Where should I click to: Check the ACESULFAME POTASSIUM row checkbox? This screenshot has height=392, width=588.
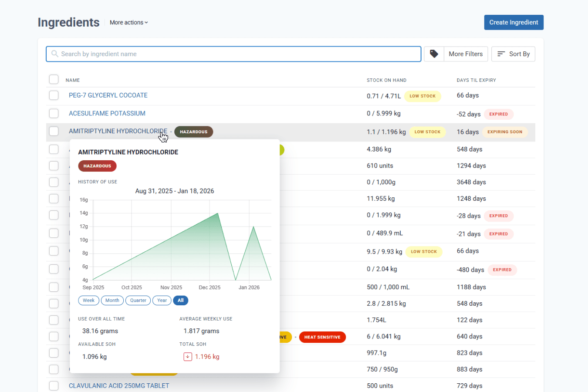[x=54, y=114]
